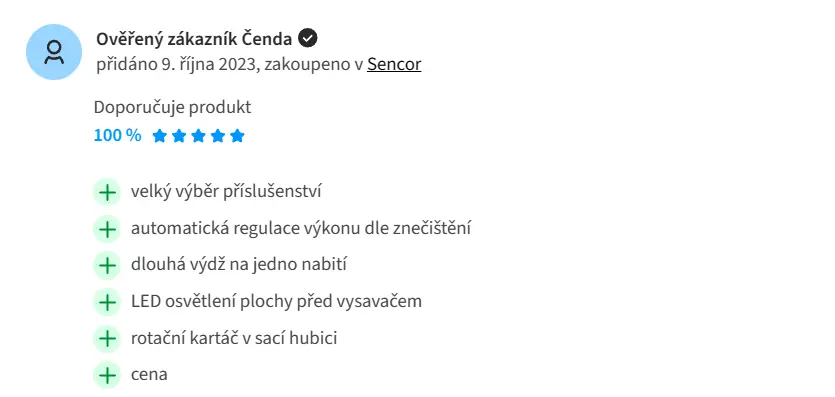835x397 pixels.
Task: Click the verified checkmark badge next to Čenda
Action: [307, 38]
